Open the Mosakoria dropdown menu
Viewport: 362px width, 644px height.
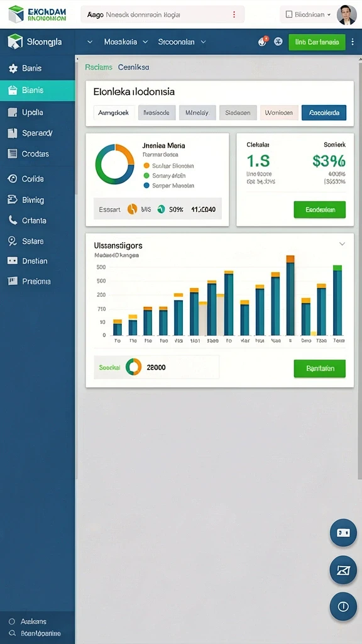tap(126, 42)
